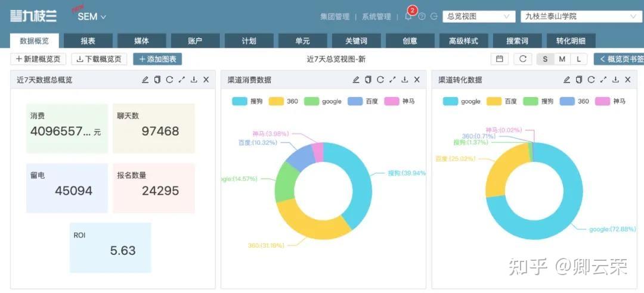This screenshot has height=293, width=644.
Task: Edit the 近7天数据总概览 panel
Action: (x=145, y=80)
